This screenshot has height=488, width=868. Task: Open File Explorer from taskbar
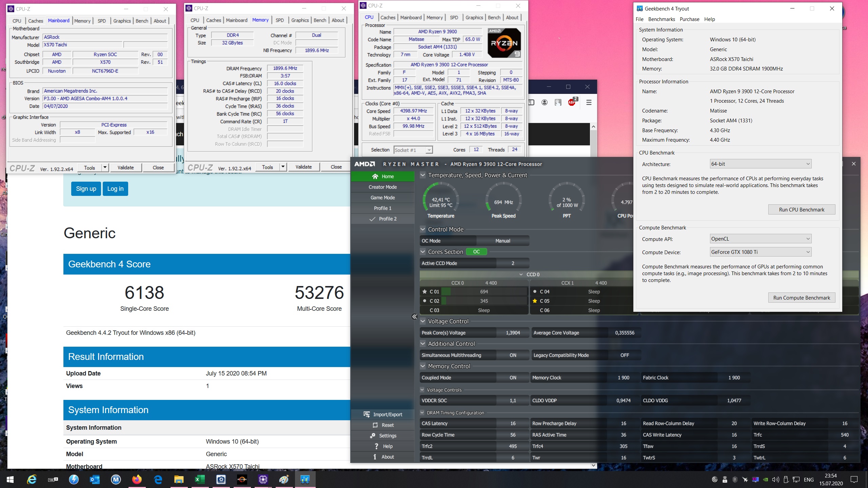tap(179, 480)
